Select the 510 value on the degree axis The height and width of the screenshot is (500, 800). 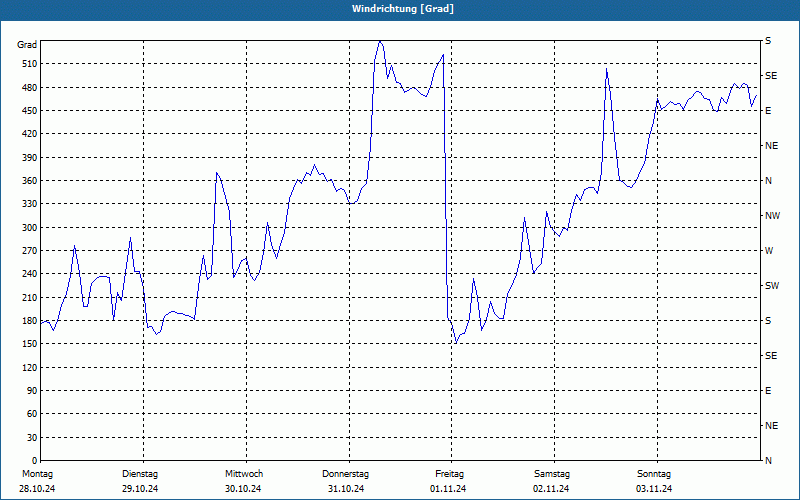pos(30,64)
